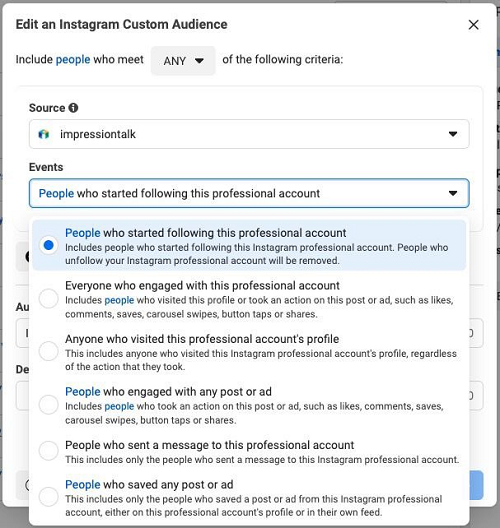Select radio for People who saved any post
Image resolution: width=500 pixels, height=528 pixels.
coord(48,497)
